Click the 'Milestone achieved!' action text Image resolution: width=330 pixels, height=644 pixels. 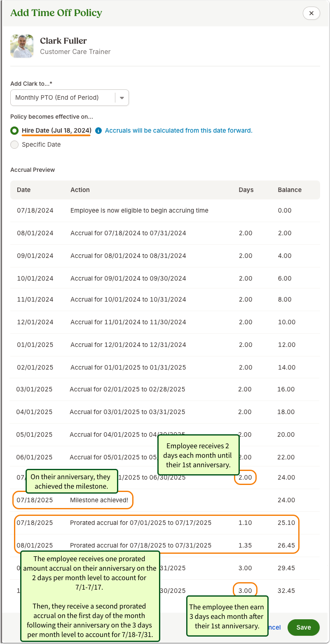(99, 500)
